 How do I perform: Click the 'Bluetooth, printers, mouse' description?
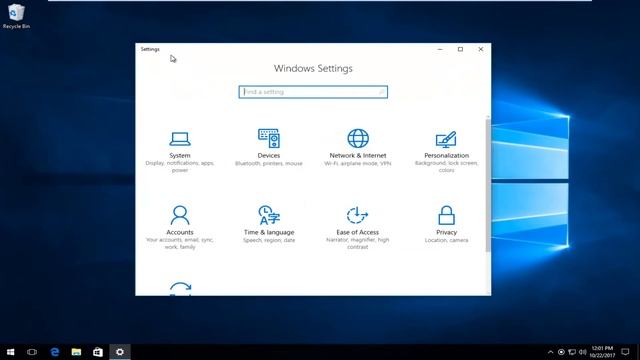[x=269, y=163]
